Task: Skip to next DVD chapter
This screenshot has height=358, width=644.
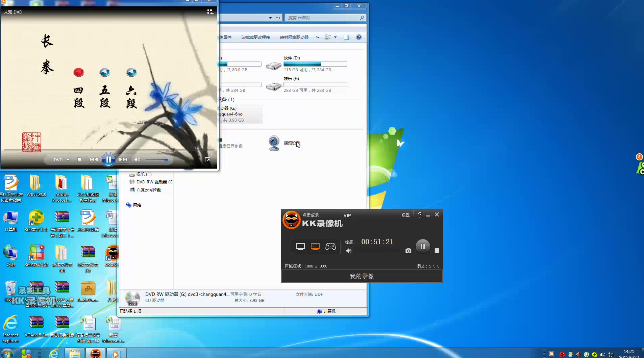Action: (x=123, y=160)
